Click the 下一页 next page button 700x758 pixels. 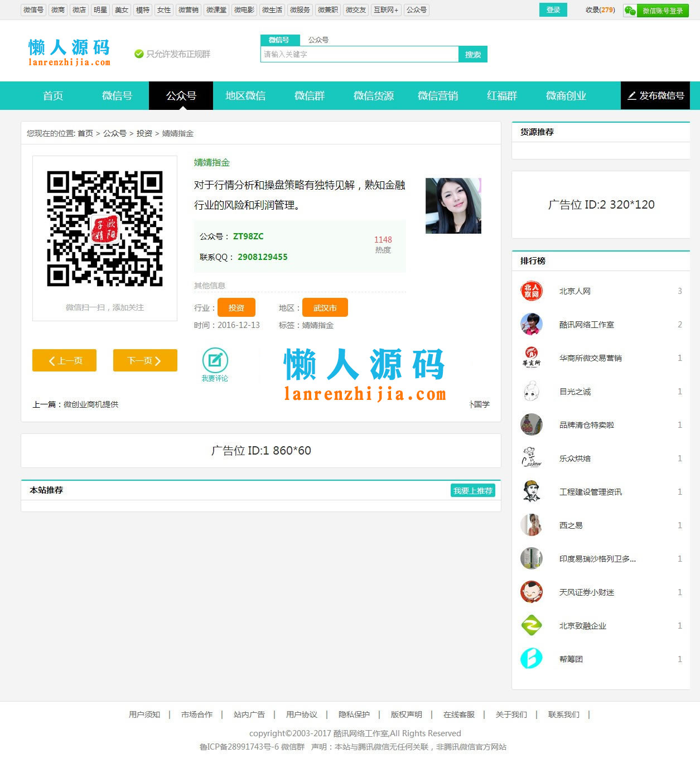click(144, 360)
